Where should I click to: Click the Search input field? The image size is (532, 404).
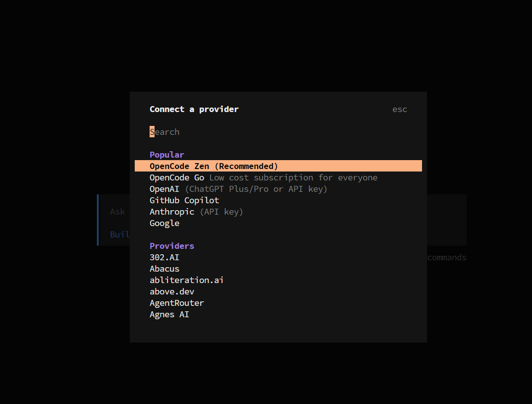278,132
